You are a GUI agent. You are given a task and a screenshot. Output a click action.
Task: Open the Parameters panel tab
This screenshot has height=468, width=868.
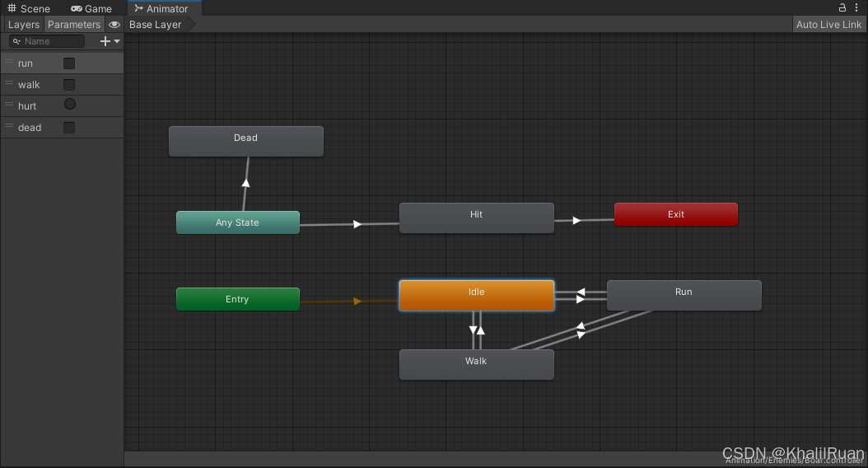click(x=74, y=25)
